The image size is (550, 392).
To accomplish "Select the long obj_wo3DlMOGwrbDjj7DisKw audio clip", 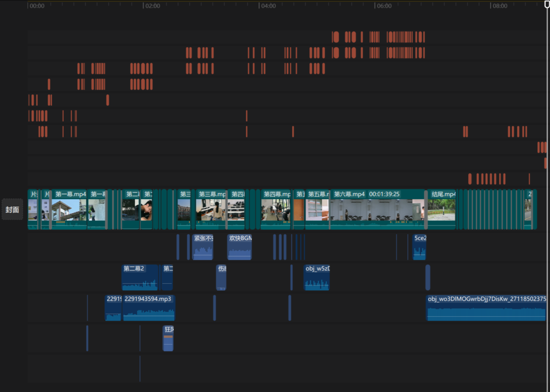I will point(486,308).
